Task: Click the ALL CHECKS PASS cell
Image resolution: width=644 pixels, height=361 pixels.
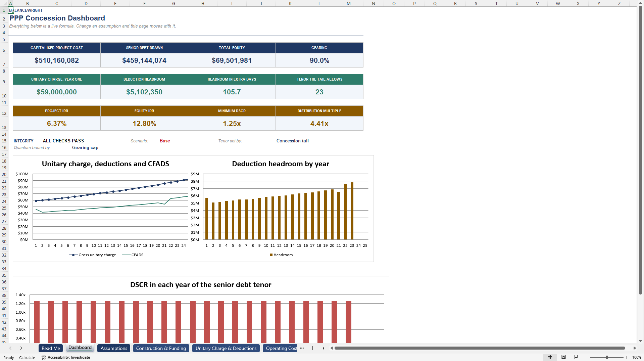Action: 63,141
